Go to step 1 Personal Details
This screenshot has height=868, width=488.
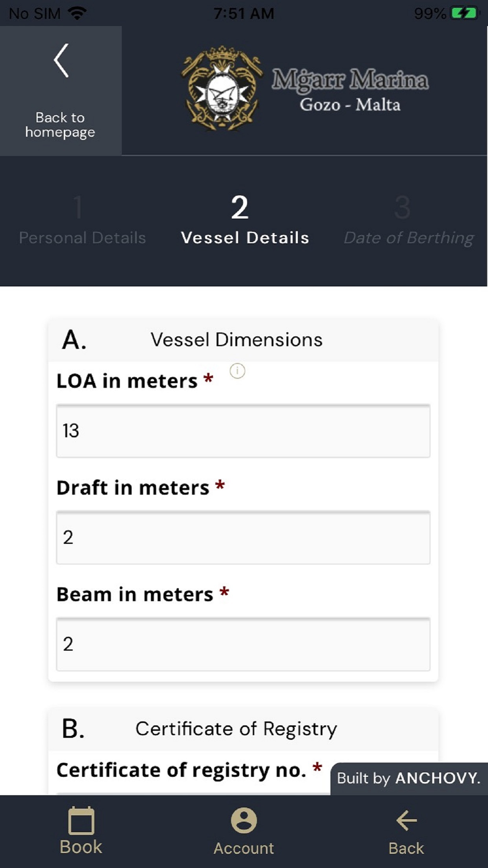tap(82, 220)
